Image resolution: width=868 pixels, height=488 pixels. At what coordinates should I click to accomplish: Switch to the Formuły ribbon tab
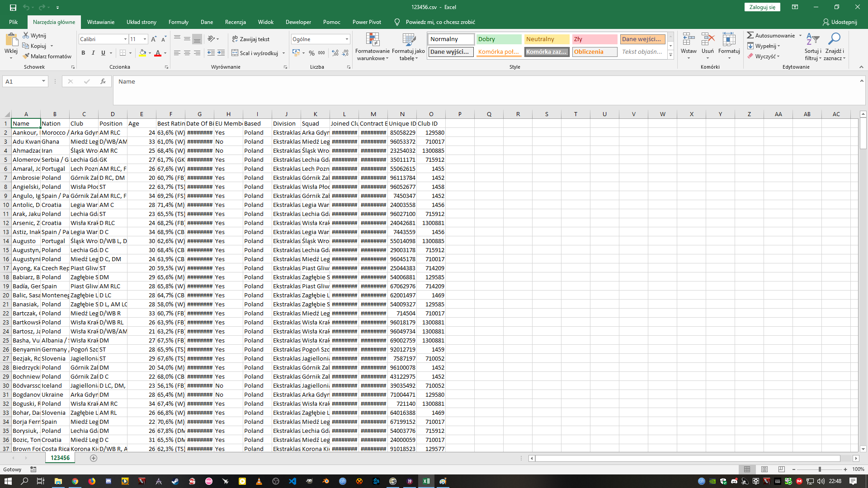coord(178,22)
